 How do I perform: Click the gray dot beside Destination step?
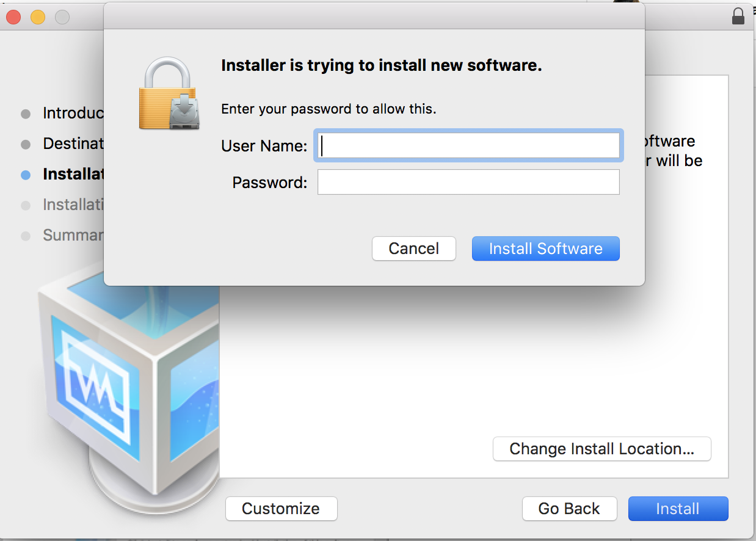click(x=26, y=143)
